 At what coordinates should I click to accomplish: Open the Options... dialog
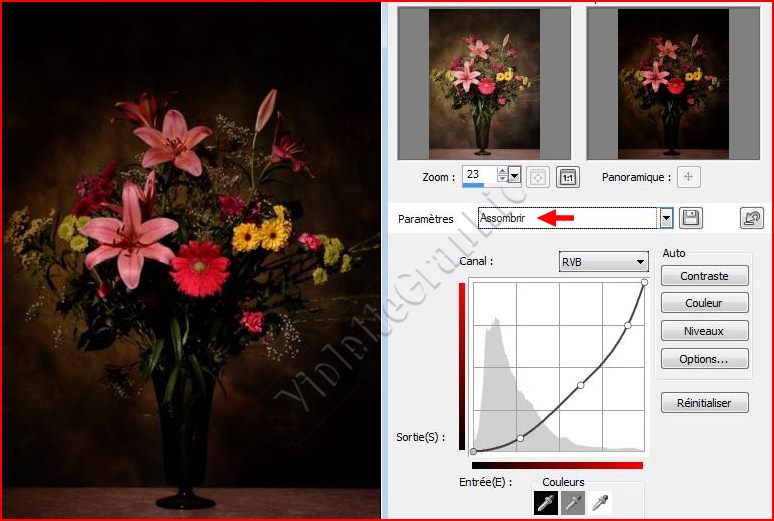click(x=704, y=358)
